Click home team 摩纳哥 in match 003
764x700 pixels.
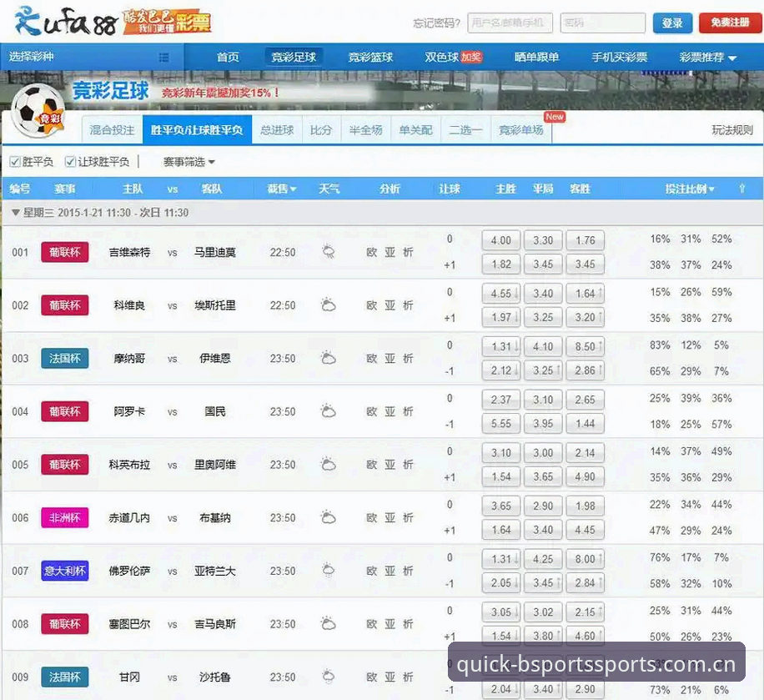tap(129, 358)
